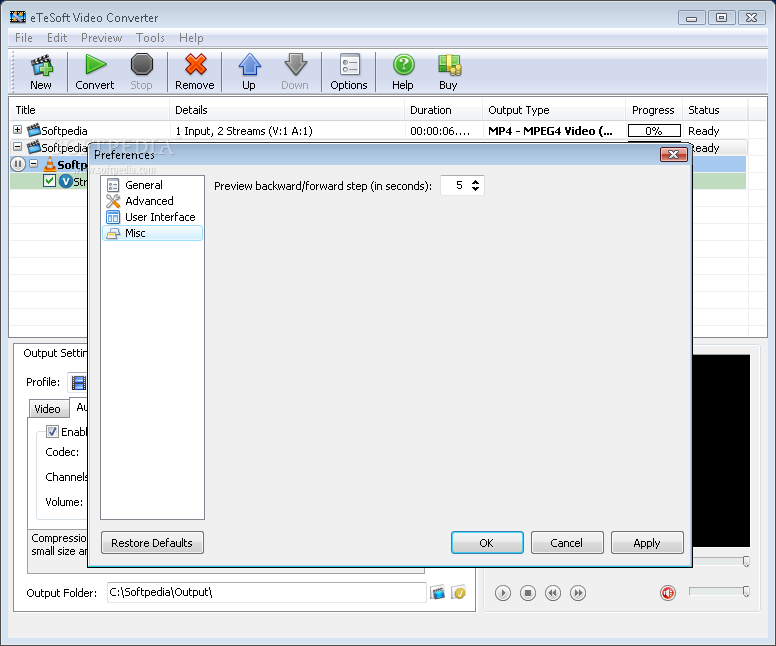Click Cancel in Preferences dialog
Viewport: 776px width, 646px height.
click(567, 543)
